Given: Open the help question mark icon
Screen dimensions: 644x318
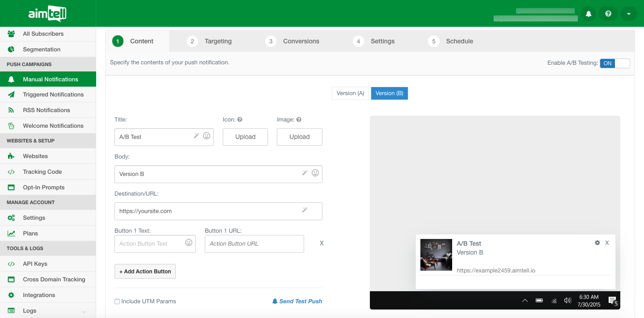Looking at the screenshot, I should [x=608, y=14].
